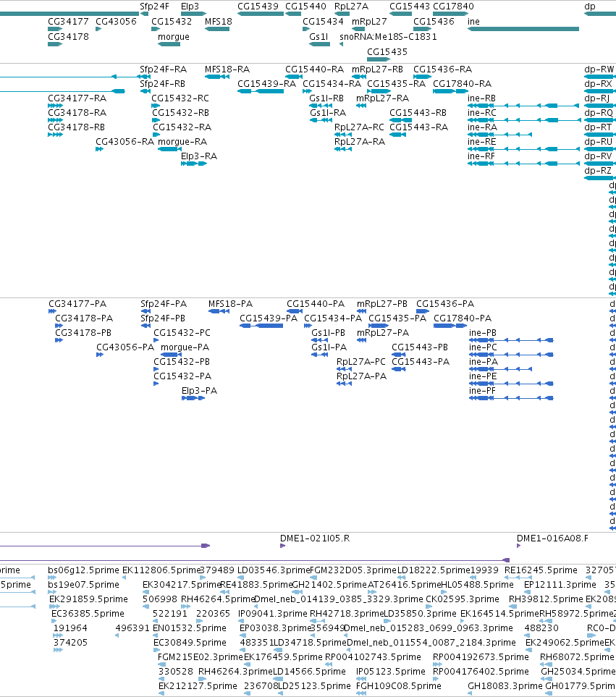
Task: Open polypeptide CG34177-PA
Action: [x=77, y=304]
